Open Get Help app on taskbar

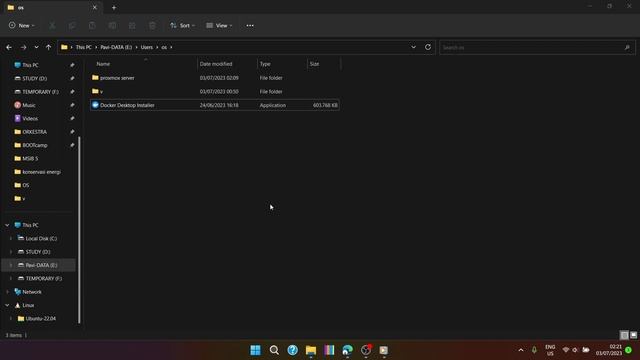[x=293, y=350]
